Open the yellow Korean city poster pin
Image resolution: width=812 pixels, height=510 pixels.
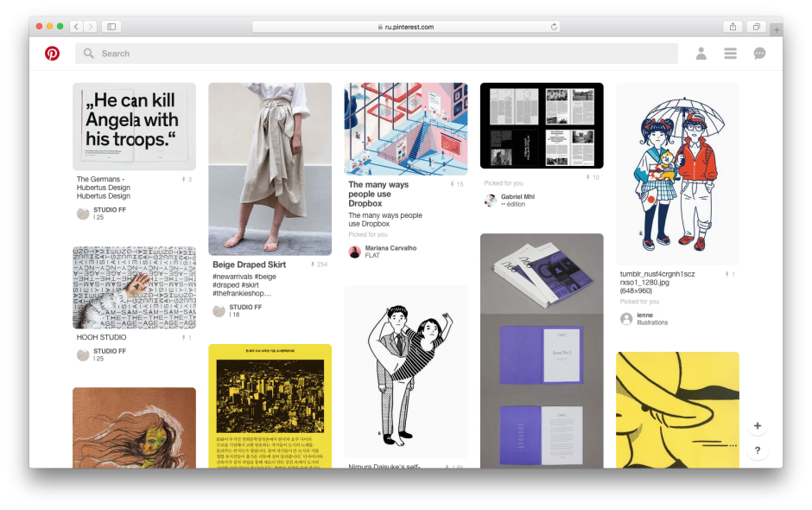tap(270, 405)
